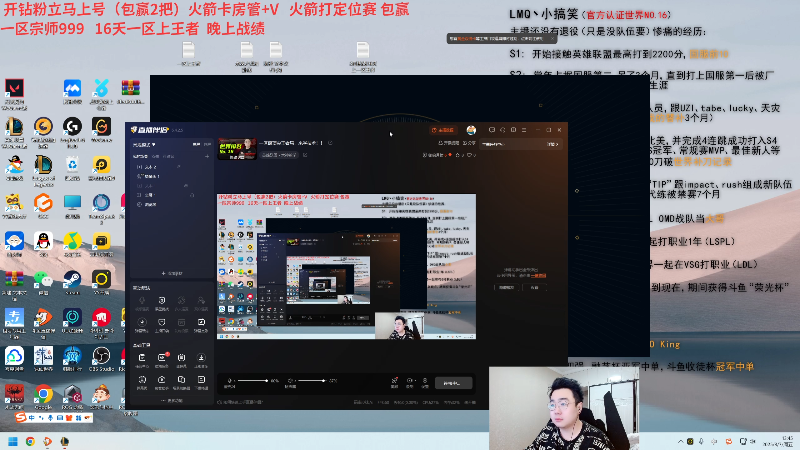This screenshot has height=450, width=800.
Task: Open Chrome from the taskbar
Action: [x=30, y=441]
